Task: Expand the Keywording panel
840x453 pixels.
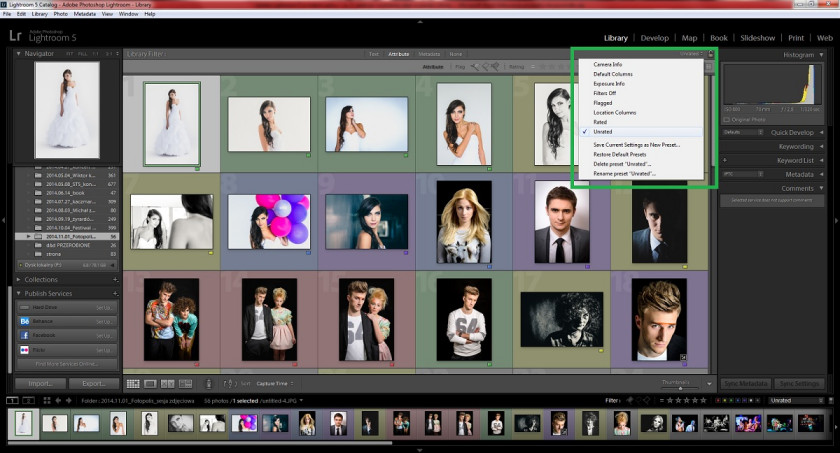Action: tap(821, 146)
